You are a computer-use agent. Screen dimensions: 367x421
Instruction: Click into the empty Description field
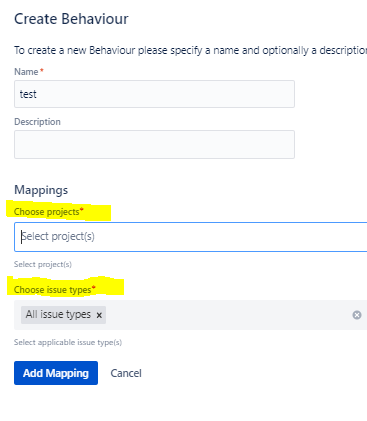(154, 144)
